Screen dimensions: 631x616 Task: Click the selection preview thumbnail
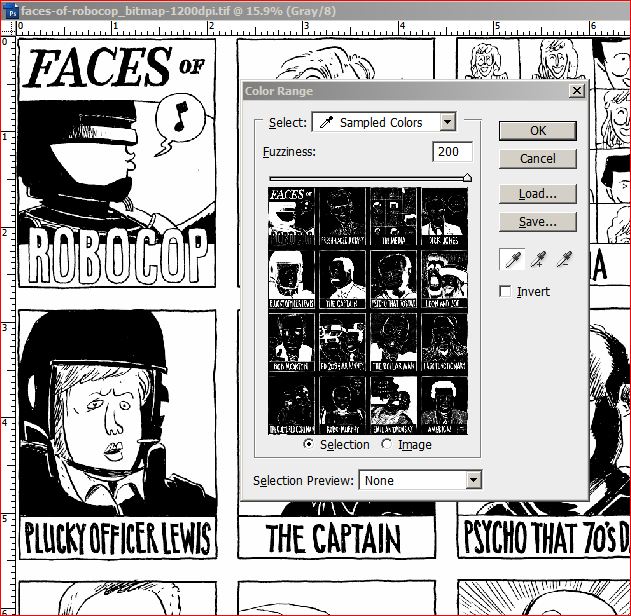pyautogui.click(x=368, y=311)
